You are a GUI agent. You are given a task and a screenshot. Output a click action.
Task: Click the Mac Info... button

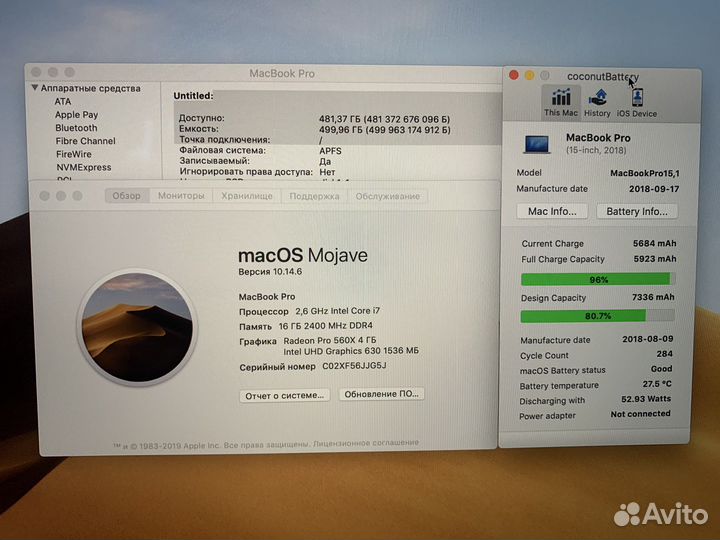[x=552, y=211]
